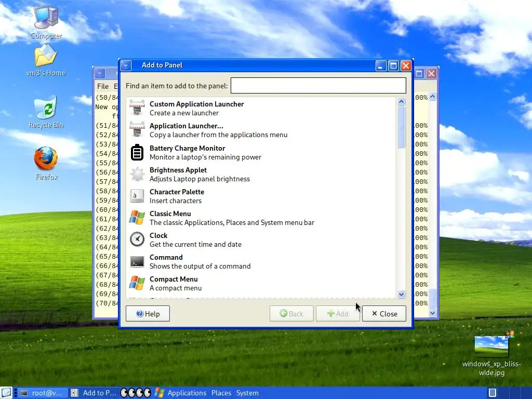
Task: Switch to Add to P... taskbar window
Action: [94, 393]
